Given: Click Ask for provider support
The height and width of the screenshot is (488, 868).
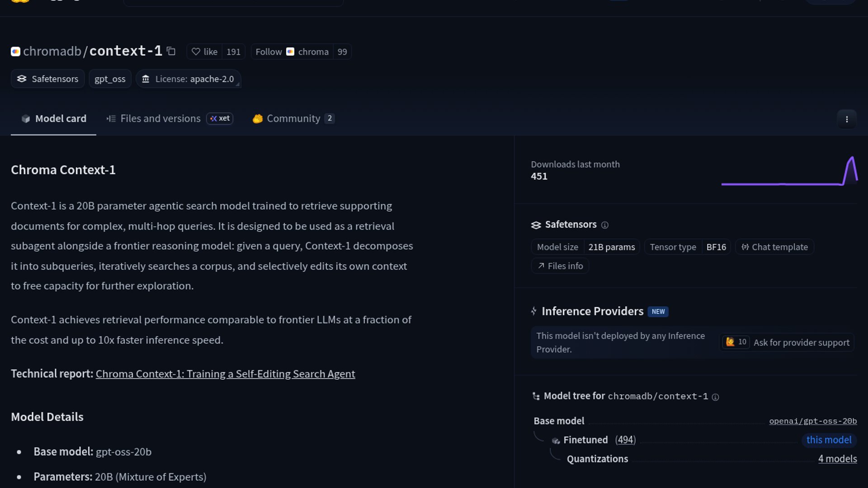Looking at the screenshot, I should point(801,343).
